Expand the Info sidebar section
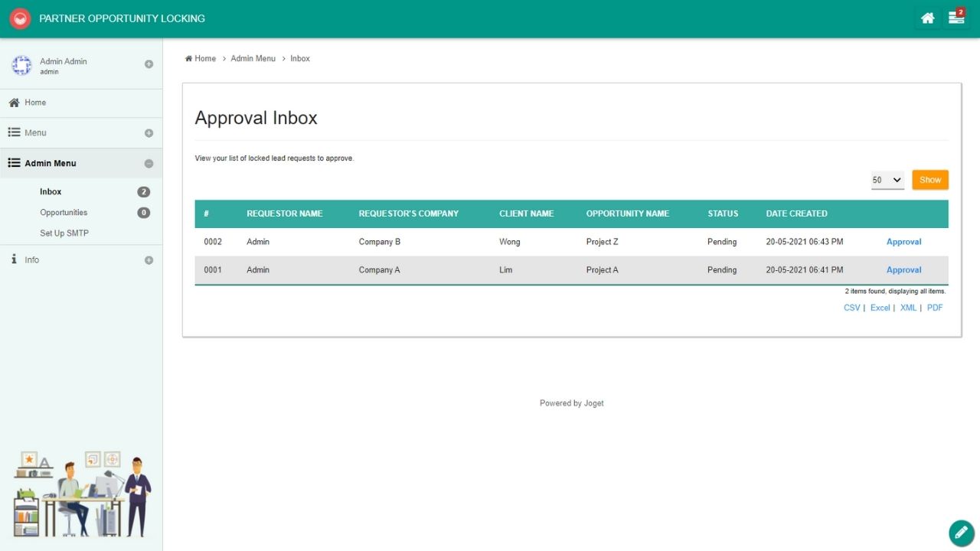The image size is (980, 551). [x=149, y=260]
